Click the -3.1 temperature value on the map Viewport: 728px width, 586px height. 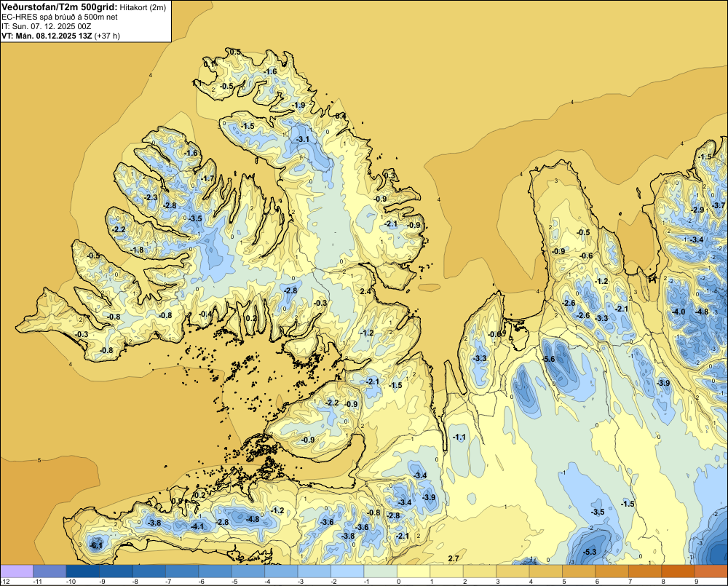303,139
